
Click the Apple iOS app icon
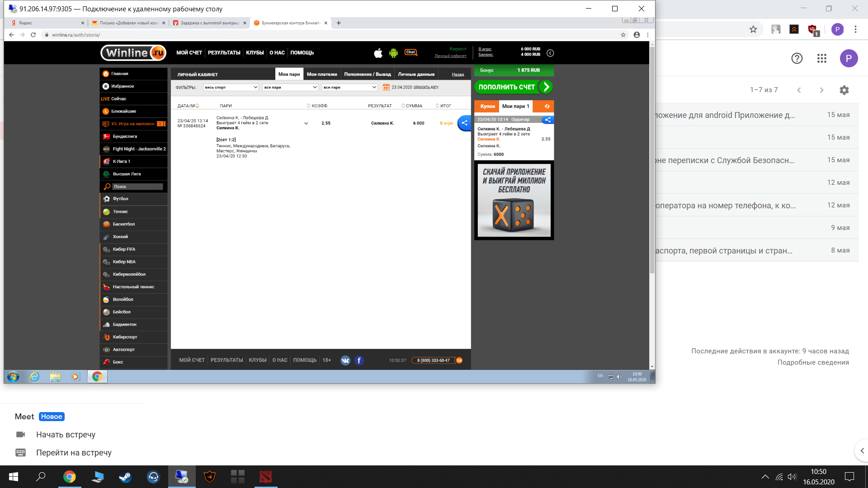pos(378,53)
